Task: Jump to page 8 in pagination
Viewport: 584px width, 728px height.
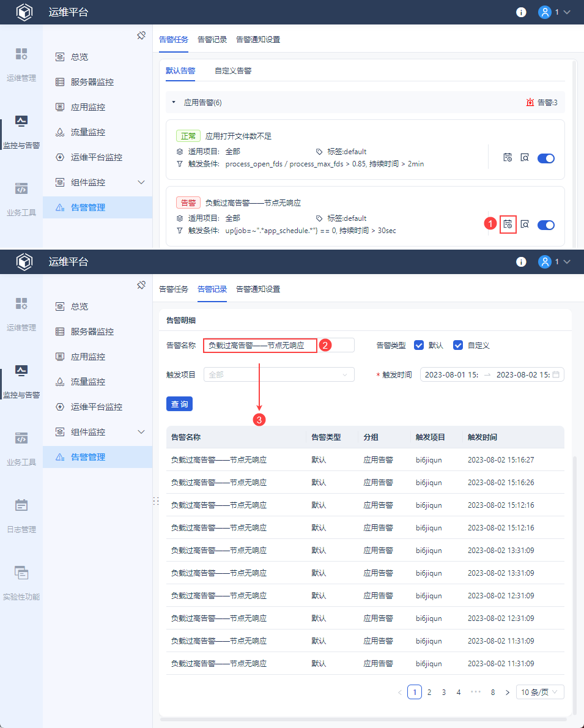Action: (x=492, y=692)
